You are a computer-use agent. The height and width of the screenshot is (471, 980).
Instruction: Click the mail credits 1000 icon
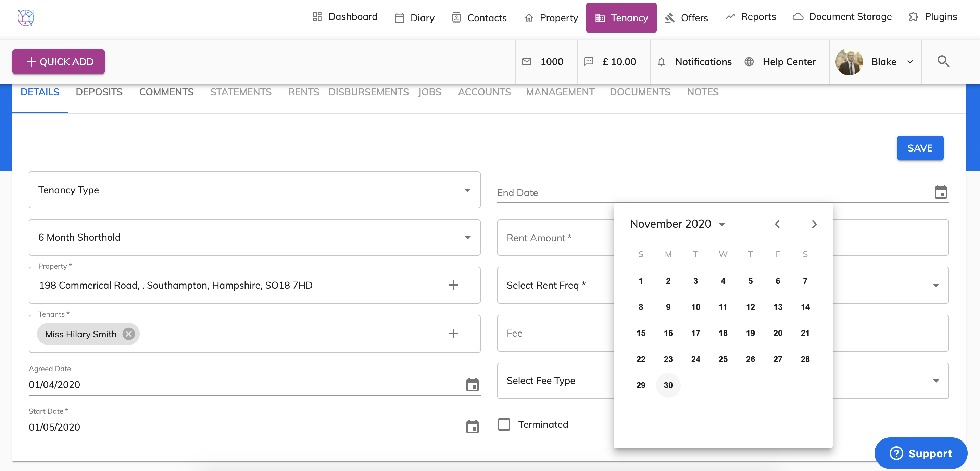point(527,62)
